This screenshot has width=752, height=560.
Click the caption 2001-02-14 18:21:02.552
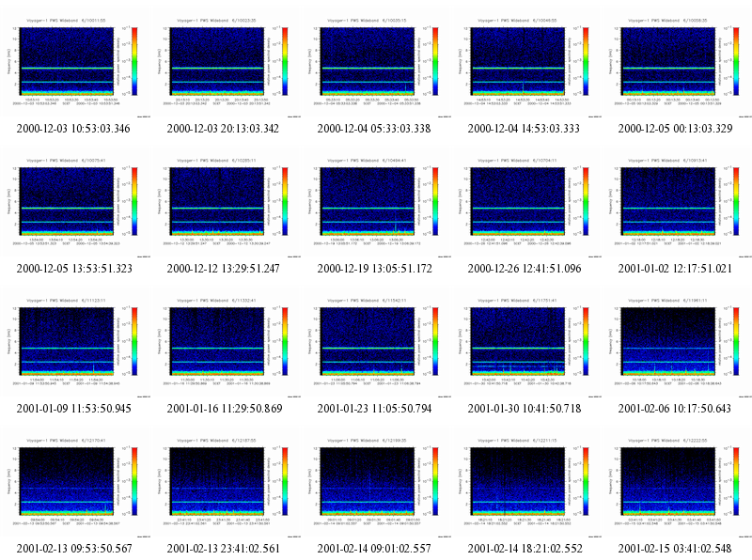pyautogui.click(x=525, y=549)
